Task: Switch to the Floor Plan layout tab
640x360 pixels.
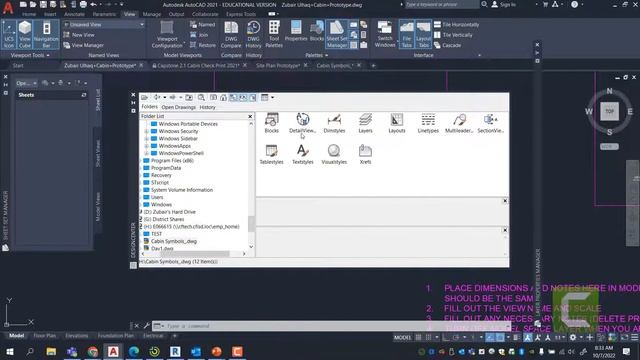Action: click(44, 336)
